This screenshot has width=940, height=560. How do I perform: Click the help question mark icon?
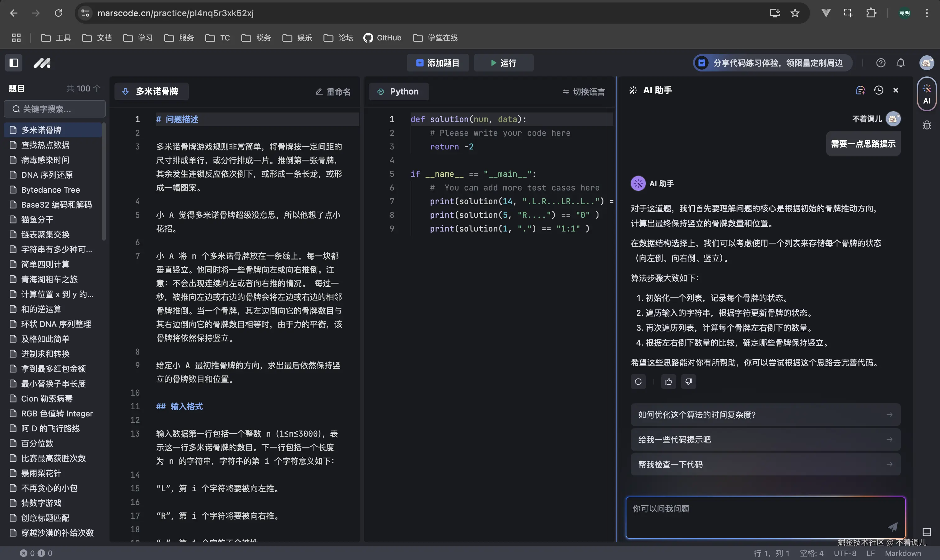coord(881,63)
